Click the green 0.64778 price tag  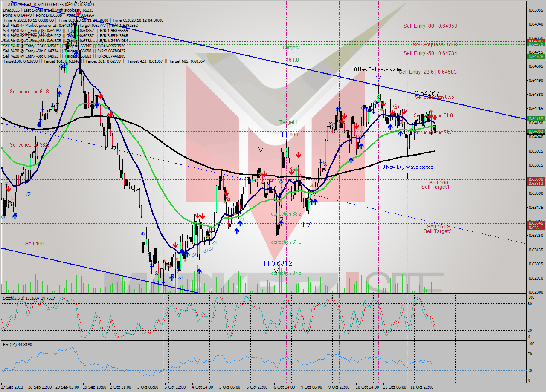click(x=536, y=44)
